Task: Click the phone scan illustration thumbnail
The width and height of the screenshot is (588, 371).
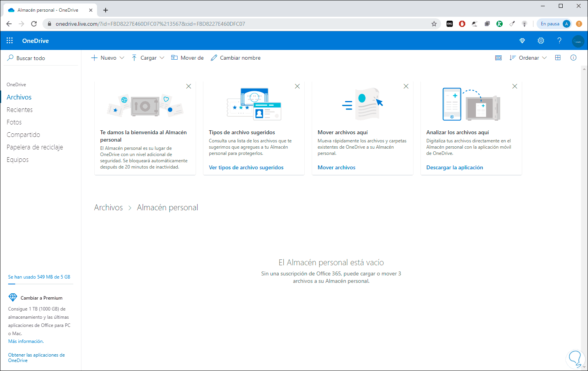Action: click(471, 104)
